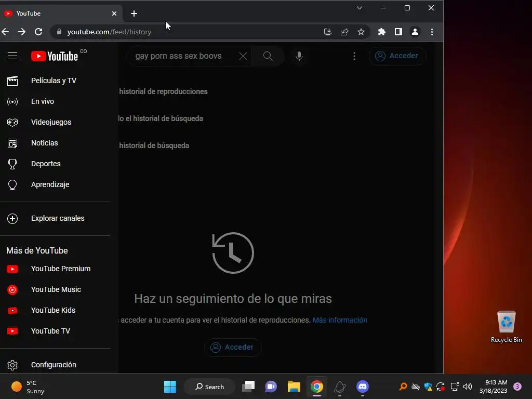Image resolution: width=532 pixels, height=399 pixels.
Task: Select the YouTube tab
Action: click(58, 14)
